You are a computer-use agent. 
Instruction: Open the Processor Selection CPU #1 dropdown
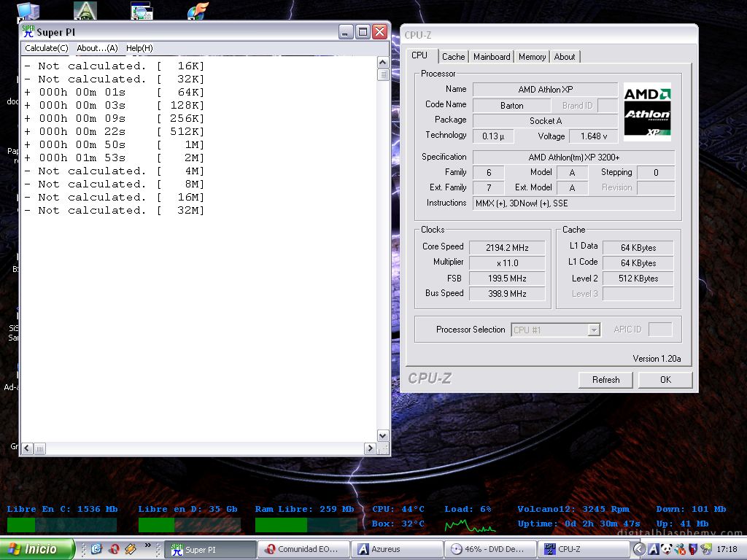tap(555, 330)
